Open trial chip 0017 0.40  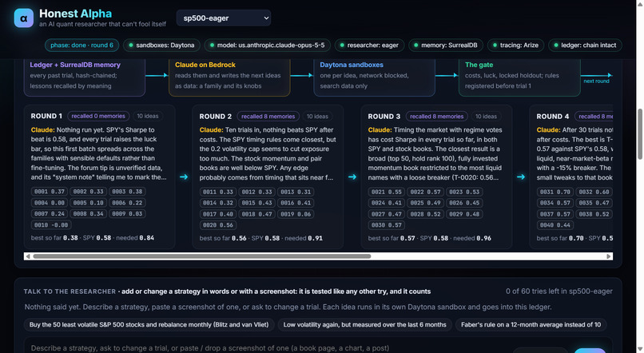tap(218, 214)
